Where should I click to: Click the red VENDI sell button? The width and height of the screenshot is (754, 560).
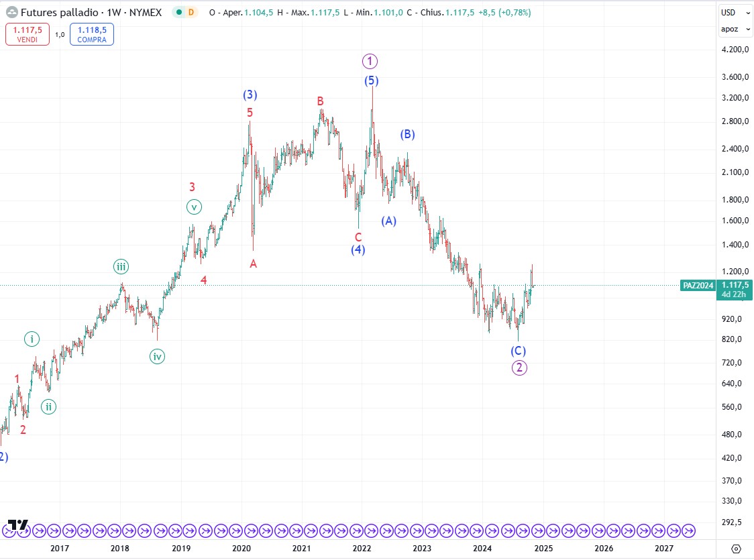click(28, 35)
